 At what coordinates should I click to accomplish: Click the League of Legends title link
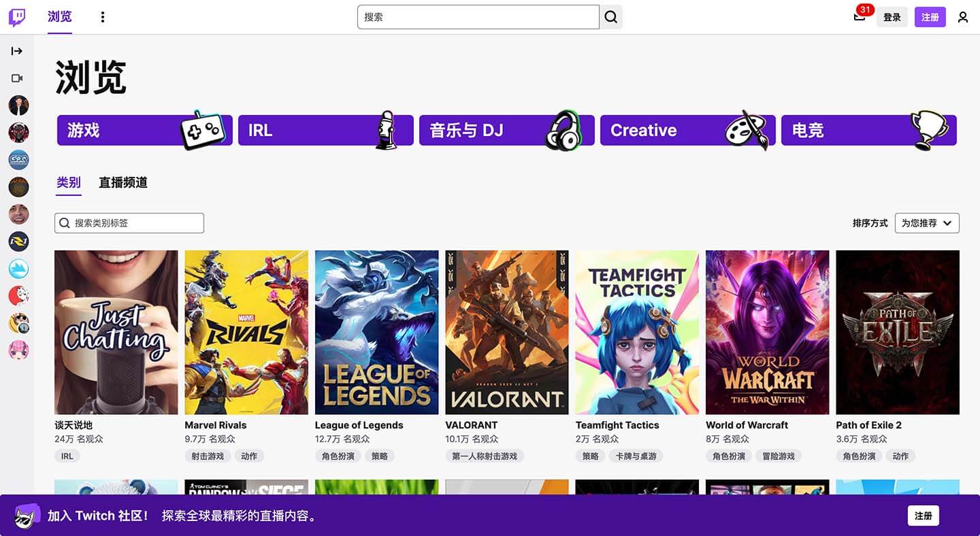(x=359, y=425)
